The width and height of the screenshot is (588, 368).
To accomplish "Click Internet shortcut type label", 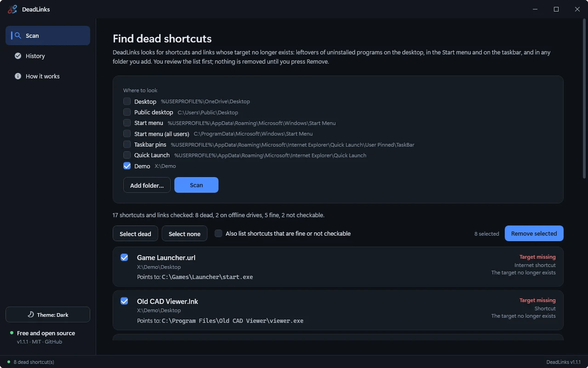I will (535, 265).
